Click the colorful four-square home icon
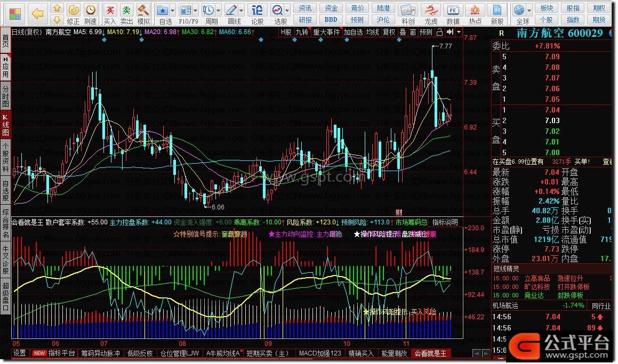The image size is (618, 364). (x=15, y=14)
